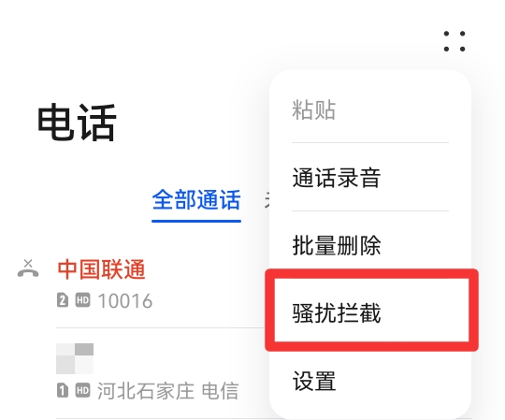
Task: Tap the HD badge next to 10016
Action: point(83,300)
